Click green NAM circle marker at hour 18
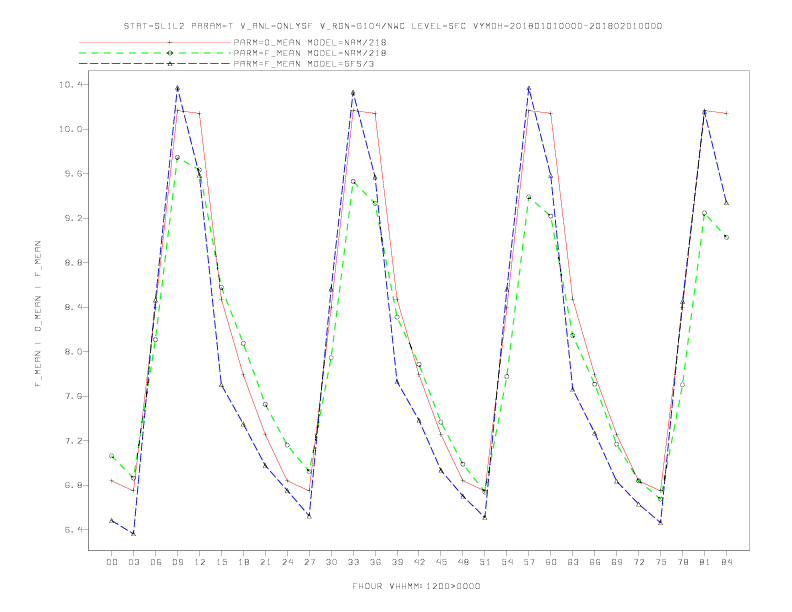This screenshot has width=792, height=612. (x=243, y=343)
